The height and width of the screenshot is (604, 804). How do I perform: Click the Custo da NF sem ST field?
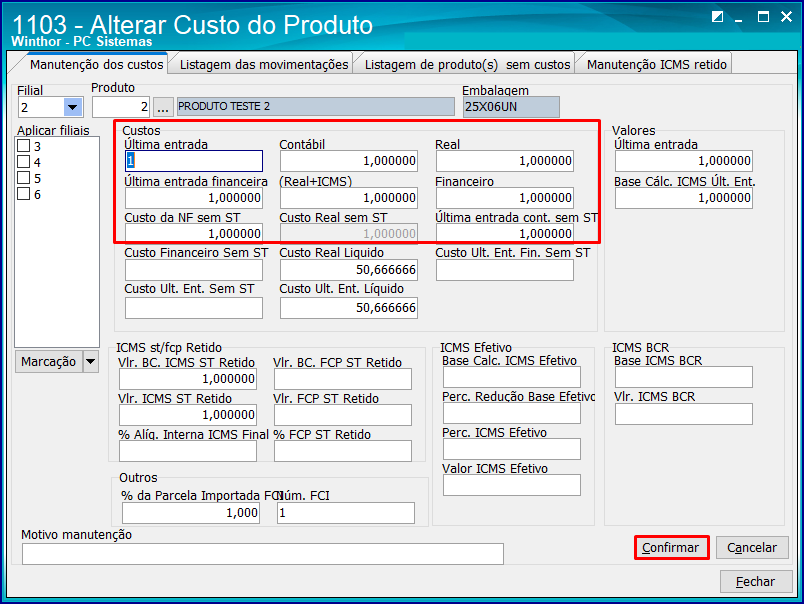194,233
